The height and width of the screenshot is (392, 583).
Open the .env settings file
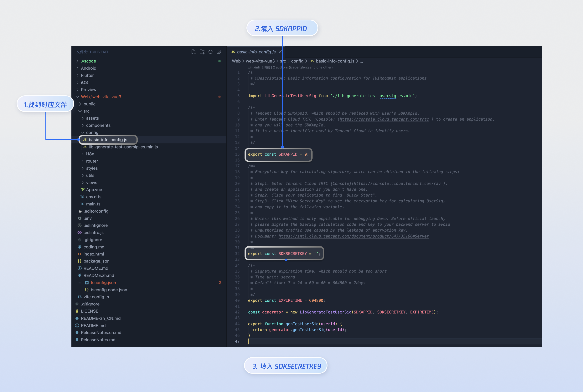[x=87, y=218]
